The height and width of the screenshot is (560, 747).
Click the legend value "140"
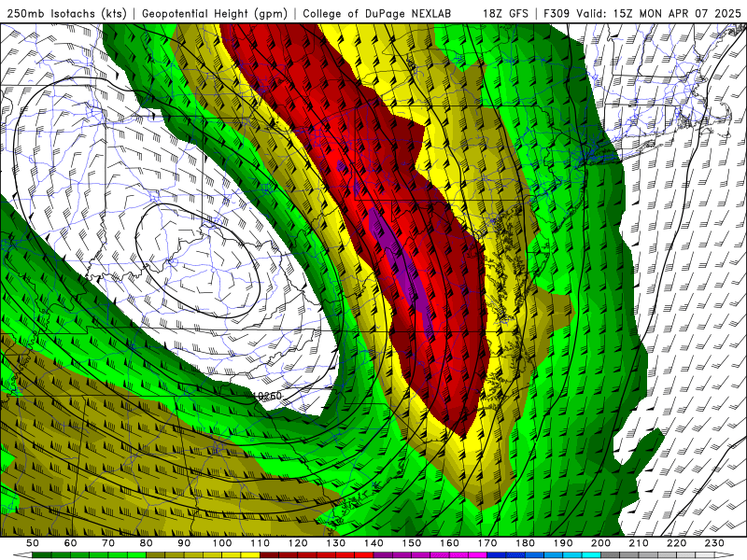pos(373,543)
